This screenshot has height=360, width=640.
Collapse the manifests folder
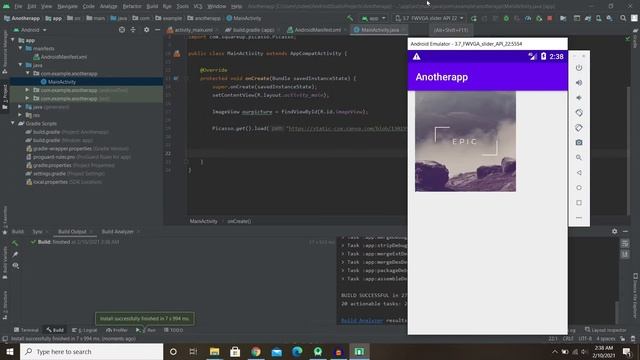(20, 49)
